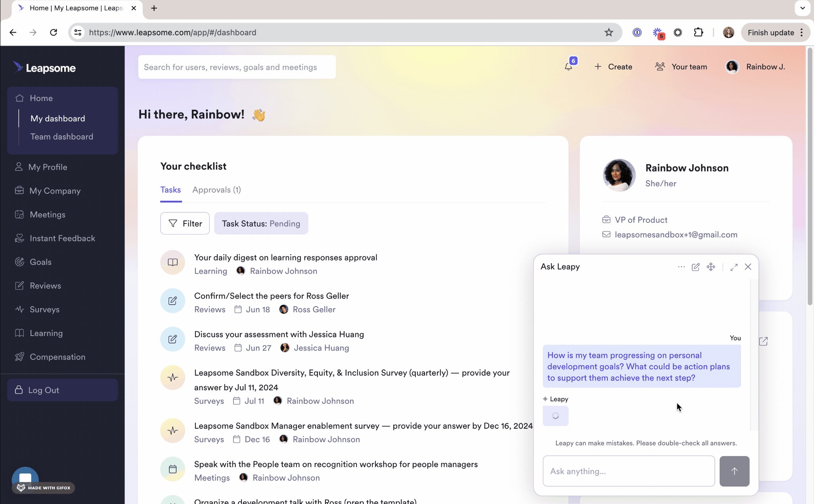Open the three-dots menu in Ask Leapy
Viewport: 814px width, 504px height.
[681, 267]
